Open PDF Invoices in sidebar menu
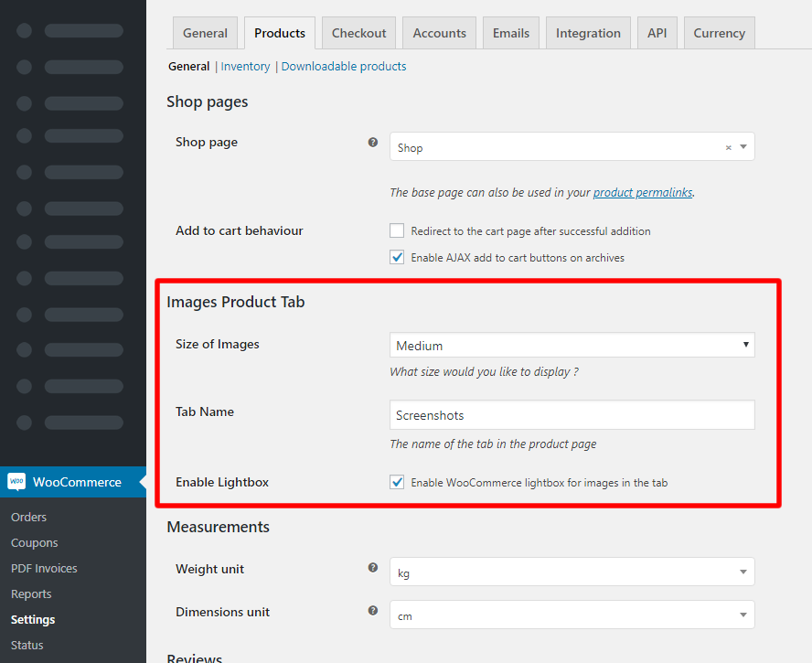Viewport: 812px width, 663px height. (x=44, y=568)
